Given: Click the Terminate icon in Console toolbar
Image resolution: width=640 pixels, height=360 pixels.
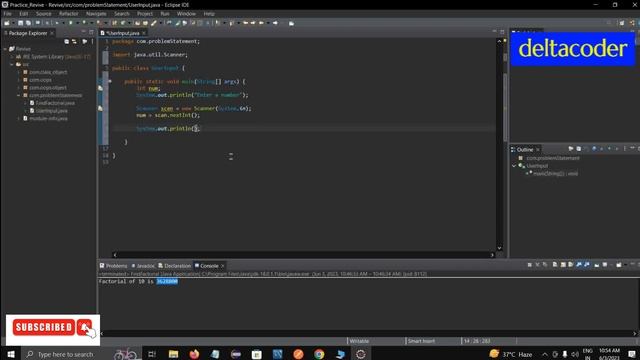Looking at the screenshot, I should point(529,265).
